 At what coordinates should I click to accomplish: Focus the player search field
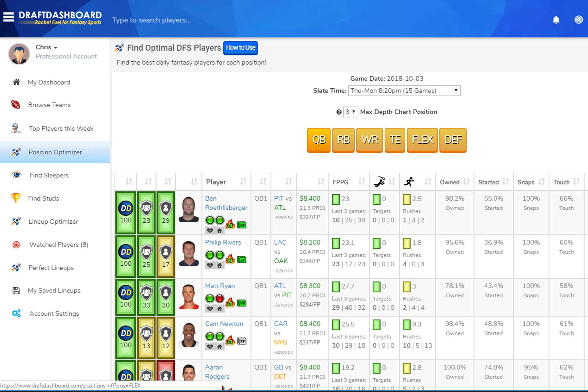coord(151,20)
